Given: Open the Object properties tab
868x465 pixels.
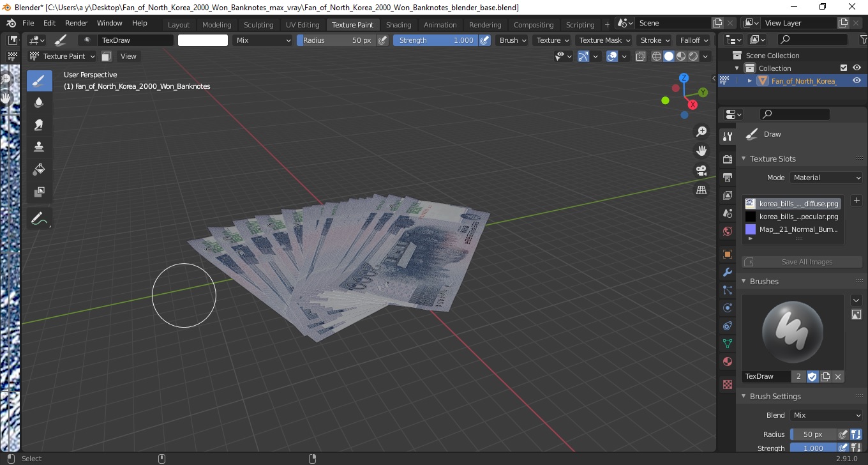Looking at the screenshot, I should 727,254.
